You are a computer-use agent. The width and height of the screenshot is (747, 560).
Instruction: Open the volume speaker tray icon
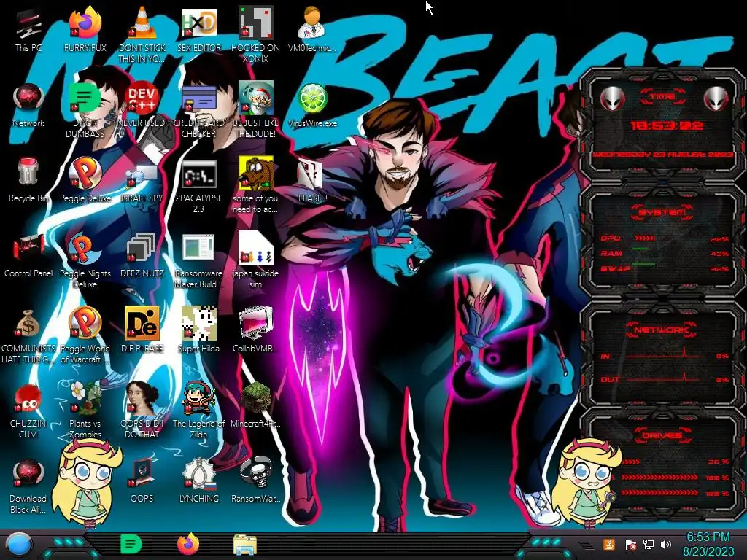(x=666, y=544)
